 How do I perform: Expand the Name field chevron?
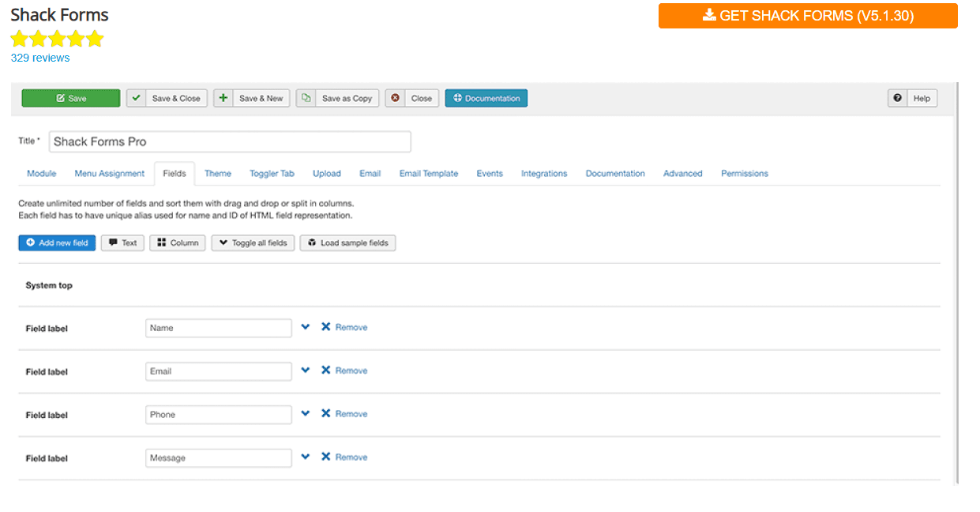(x=306, y=327)
